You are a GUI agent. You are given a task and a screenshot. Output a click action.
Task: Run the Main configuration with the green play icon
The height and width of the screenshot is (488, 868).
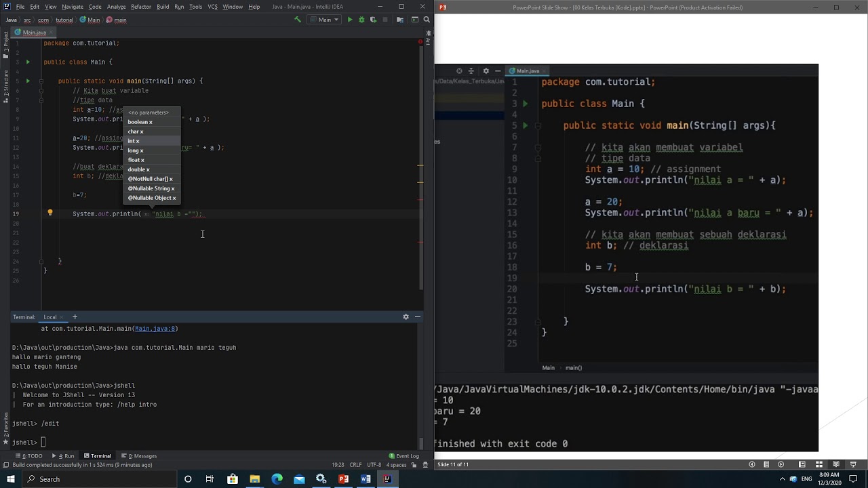[350, 20]
